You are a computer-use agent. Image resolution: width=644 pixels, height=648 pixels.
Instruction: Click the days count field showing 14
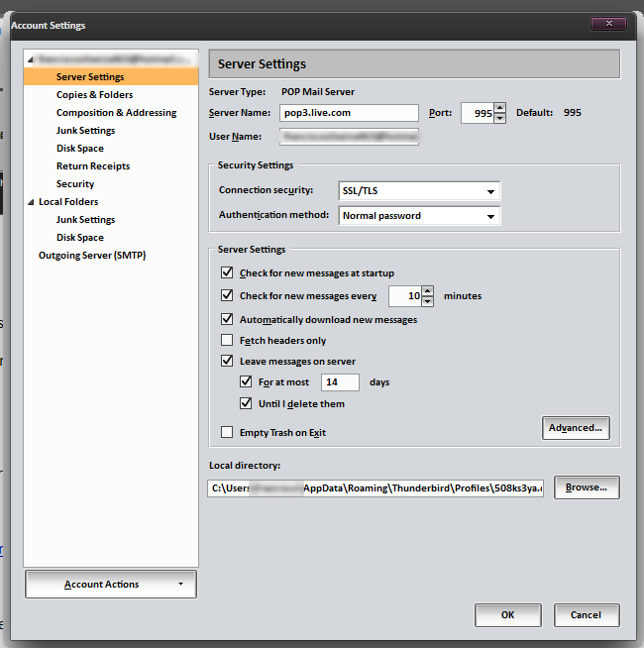tap(340, 382)
